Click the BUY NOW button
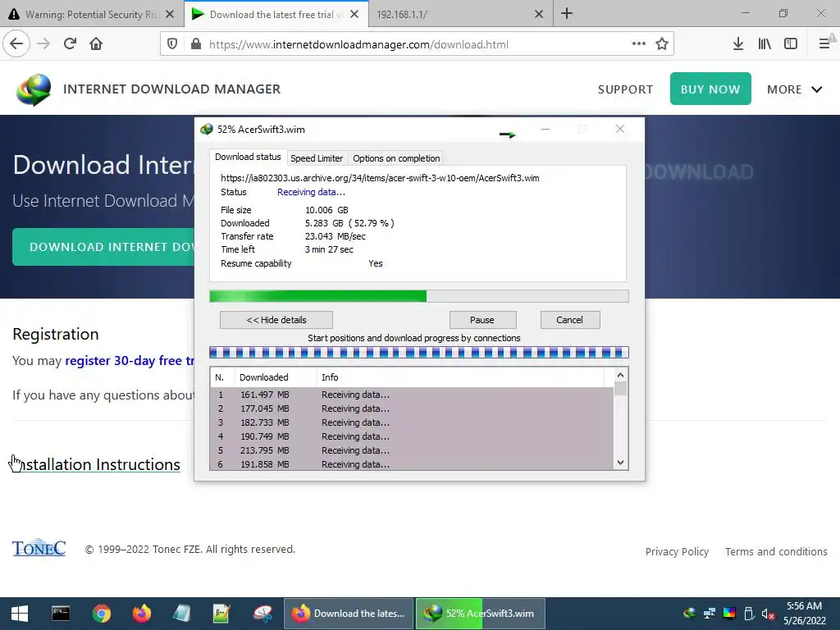Image resolution: width=840 pixels, height=630 pixels. click(x=710, y=89)
